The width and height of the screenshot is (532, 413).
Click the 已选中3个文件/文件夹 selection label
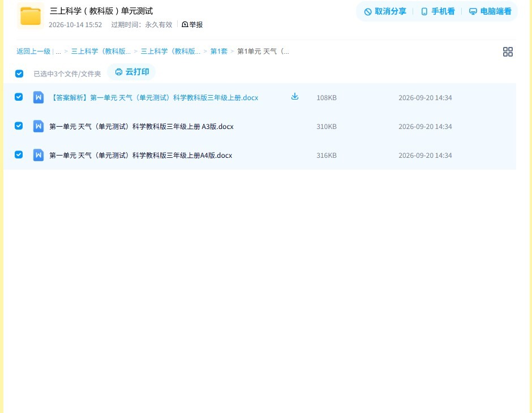coord(67,74)
